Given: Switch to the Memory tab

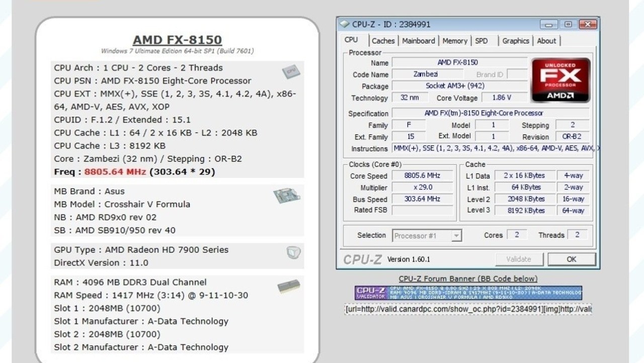Looking at the screenshot, I should (455, 41).
